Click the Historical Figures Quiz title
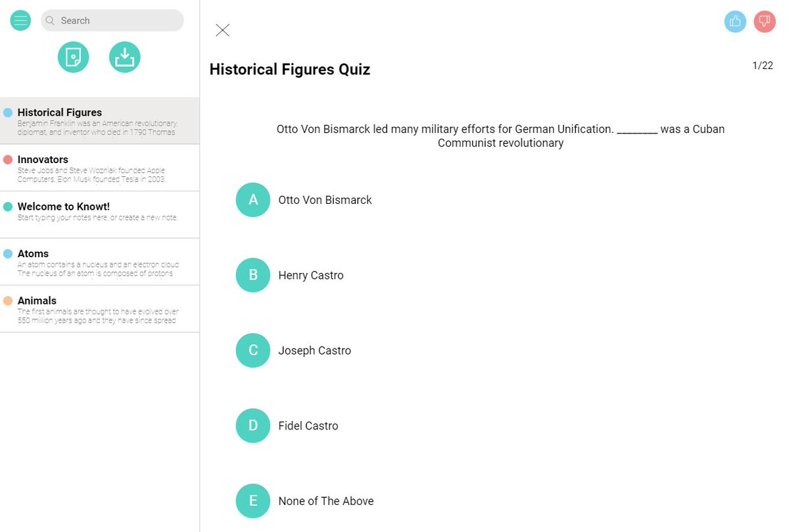 point(290,70)
